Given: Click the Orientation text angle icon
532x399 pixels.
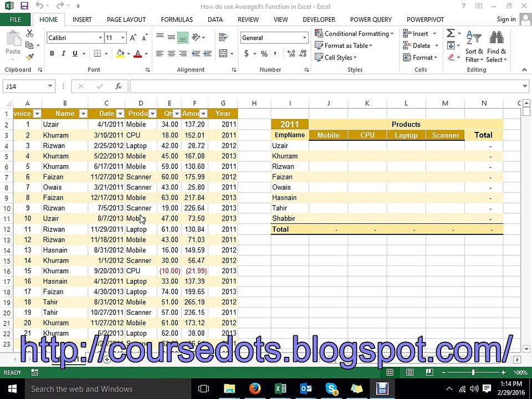Looking at the screenshot, I should 196,37.
